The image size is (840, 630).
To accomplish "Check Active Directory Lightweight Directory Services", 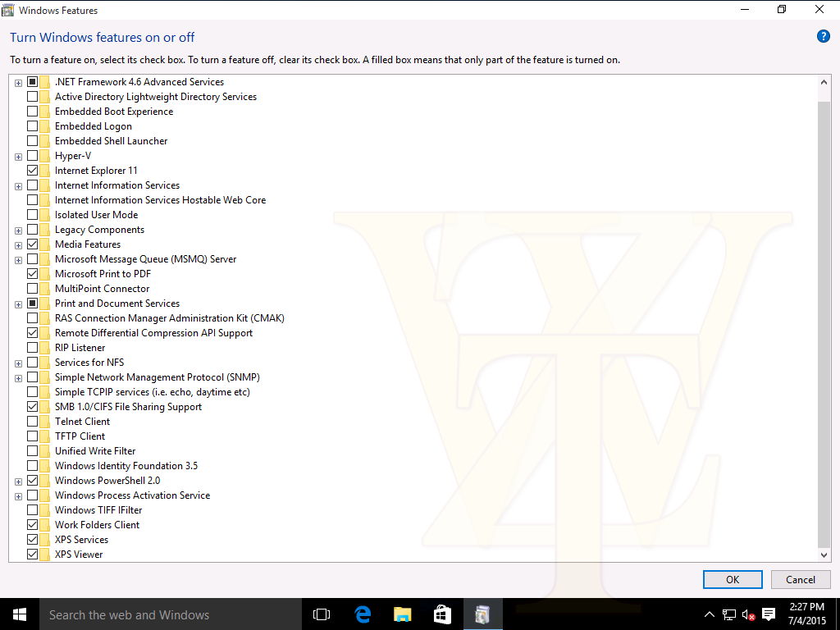I will [32, 97].
